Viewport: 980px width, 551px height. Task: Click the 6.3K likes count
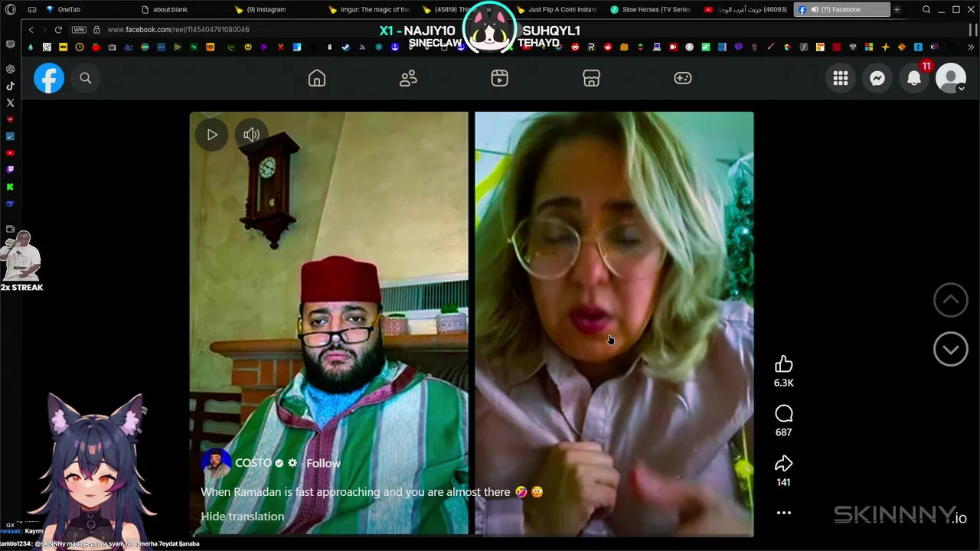783,383
